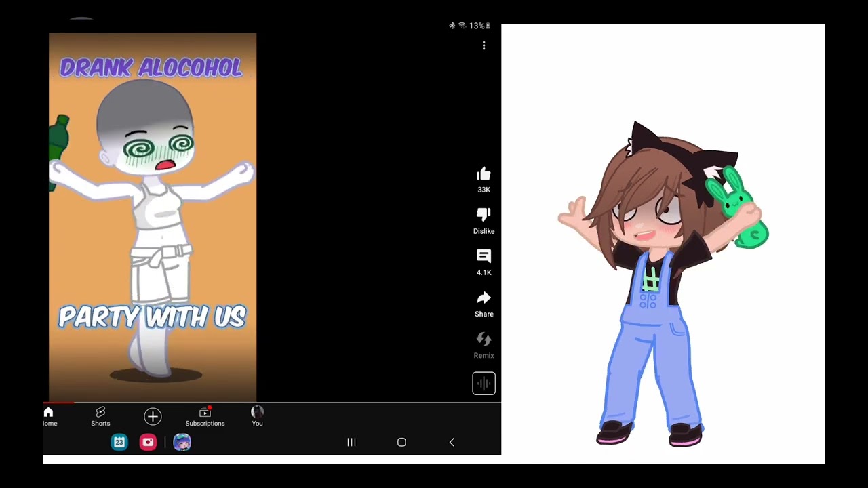The width and height of the screenshot is (868, 488).
Task: Tap the Android home button
Action: coord(401,442)
